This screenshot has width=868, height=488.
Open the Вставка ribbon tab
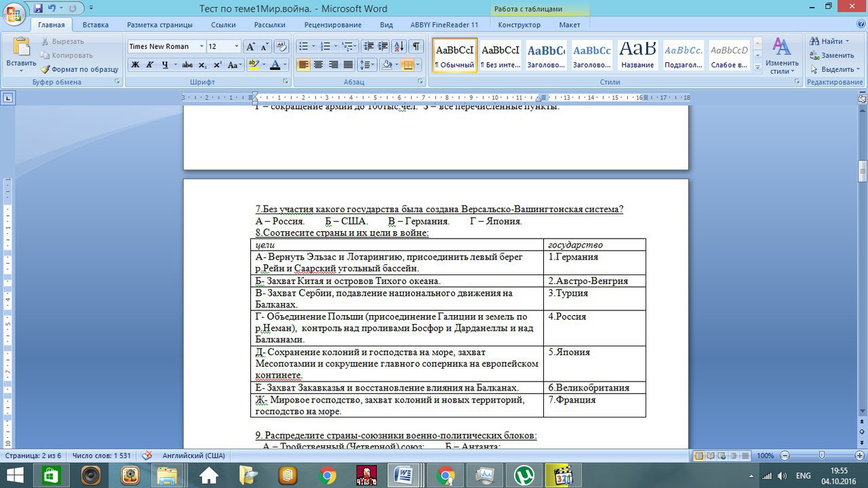96,25
